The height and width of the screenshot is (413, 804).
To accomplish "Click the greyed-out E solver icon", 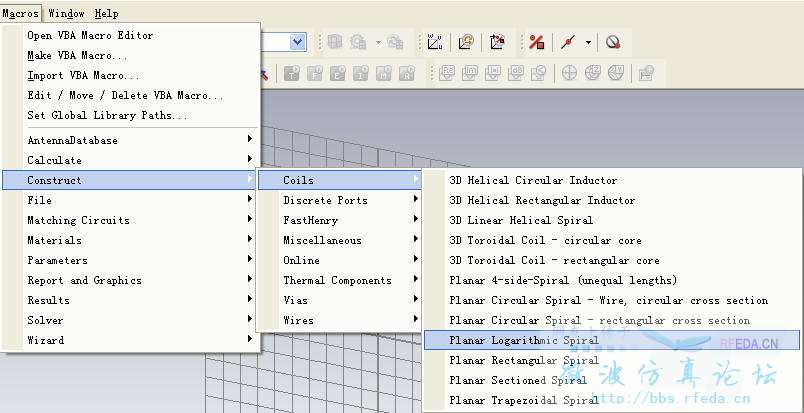I will (337, 73).
